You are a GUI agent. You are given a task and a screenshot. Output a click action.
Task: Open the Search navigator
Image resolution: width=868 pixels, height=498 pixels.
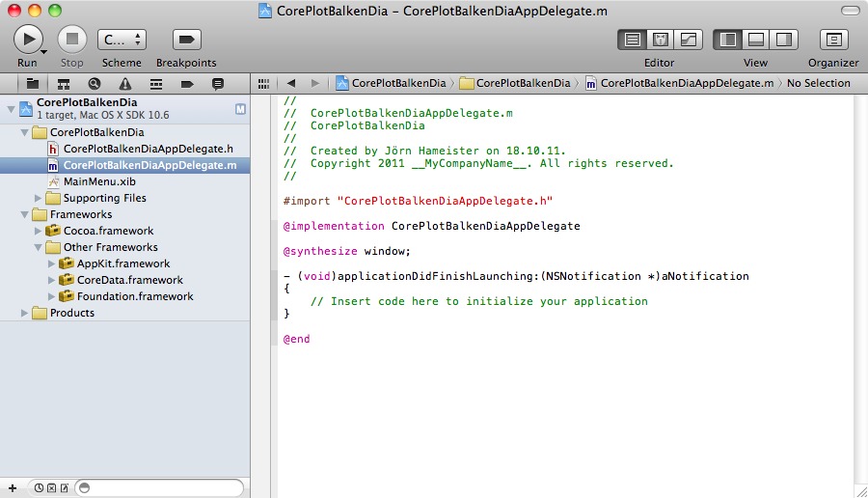click(95, 83)
